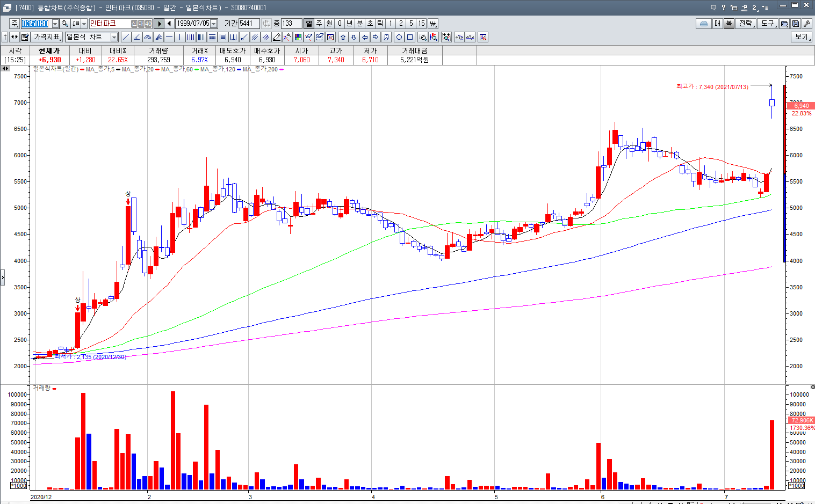Click the horizontal expand arrows button

point(15,37)
